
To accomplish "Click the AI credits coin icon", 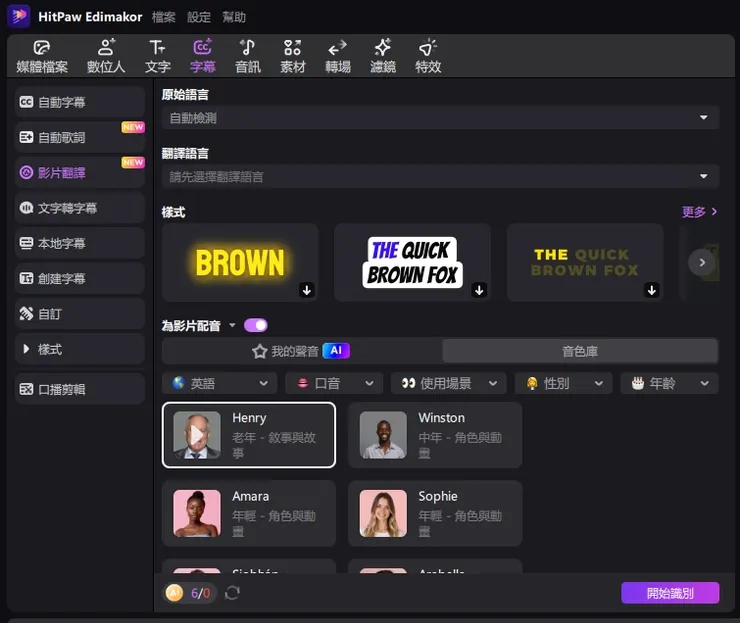I will tap(174, 593).
